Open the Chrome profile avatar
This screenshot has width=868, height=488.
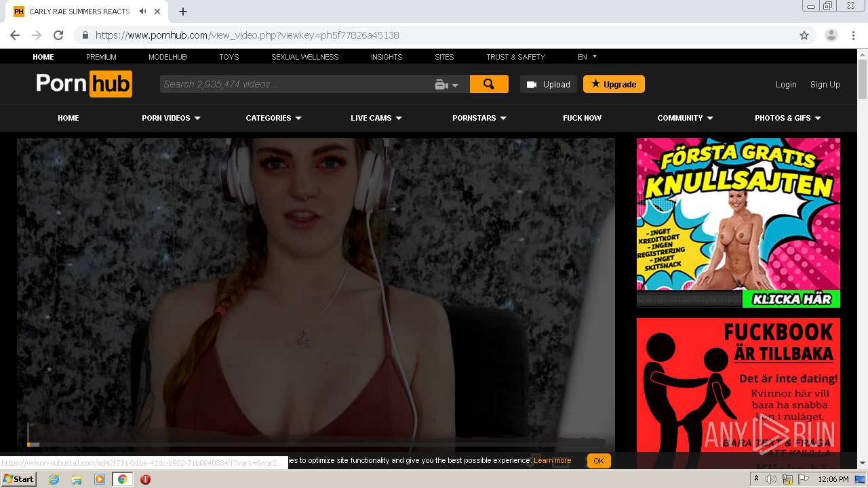click(831, 35)
